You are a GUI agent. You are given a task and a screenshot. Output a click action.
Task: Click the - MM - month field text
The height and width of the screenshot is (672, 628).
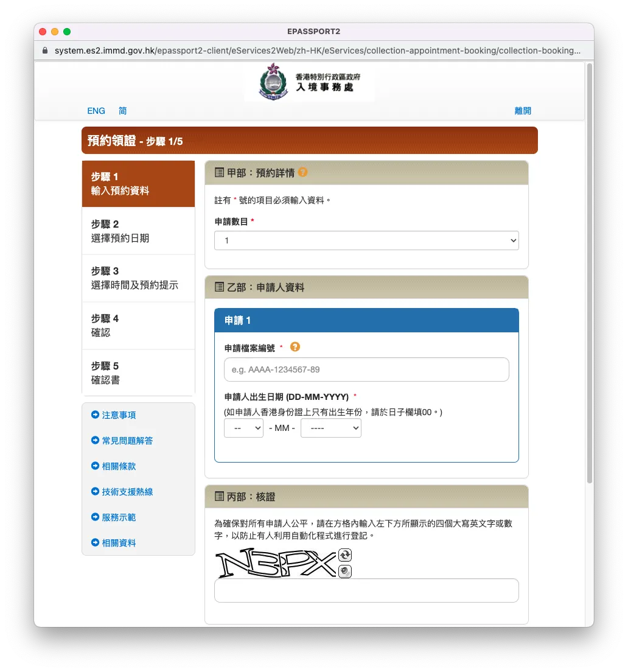point(282,428)
